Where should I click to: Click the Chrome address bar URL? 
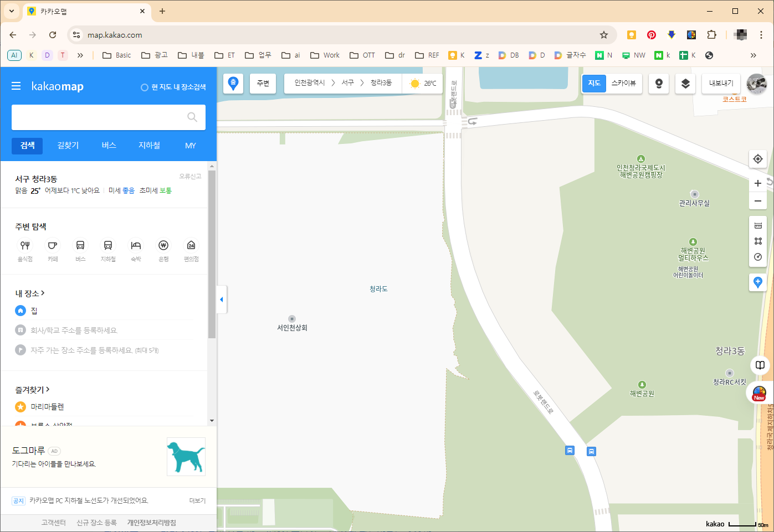pyautogui.click(x=115, y=35)
